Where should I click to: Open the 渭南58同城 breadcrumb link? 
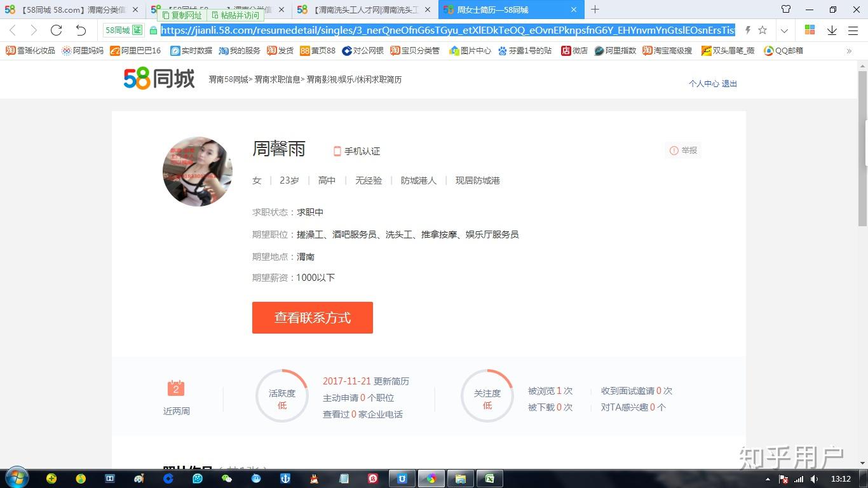point(229,79)
